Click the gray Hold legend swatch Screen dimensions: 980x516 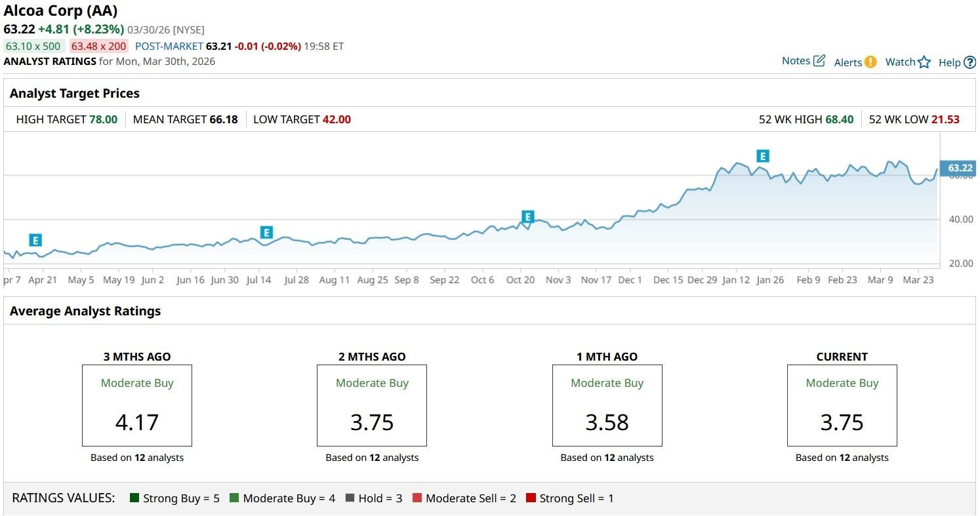(x=350, y=498)
